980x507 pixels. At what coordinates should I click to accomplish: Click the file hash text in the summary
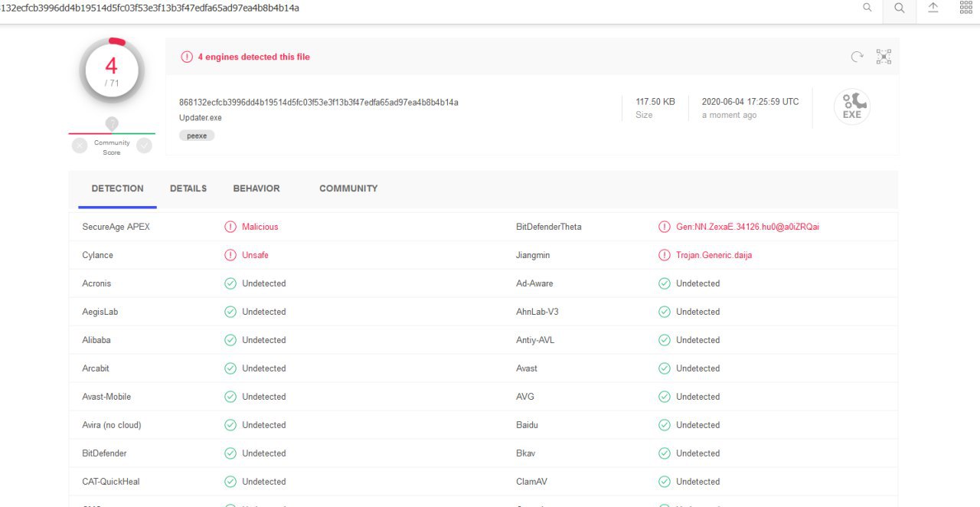coord(318,102)
